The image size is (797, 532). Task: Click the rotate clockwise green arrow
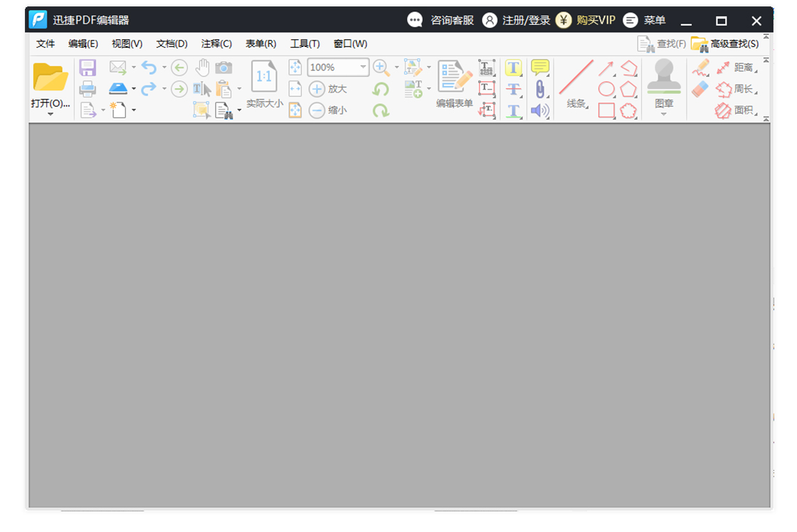pos(381,110)
